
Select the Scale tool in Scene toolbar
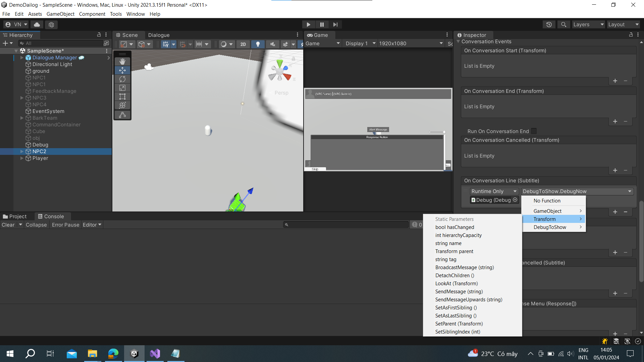[122, 88]
